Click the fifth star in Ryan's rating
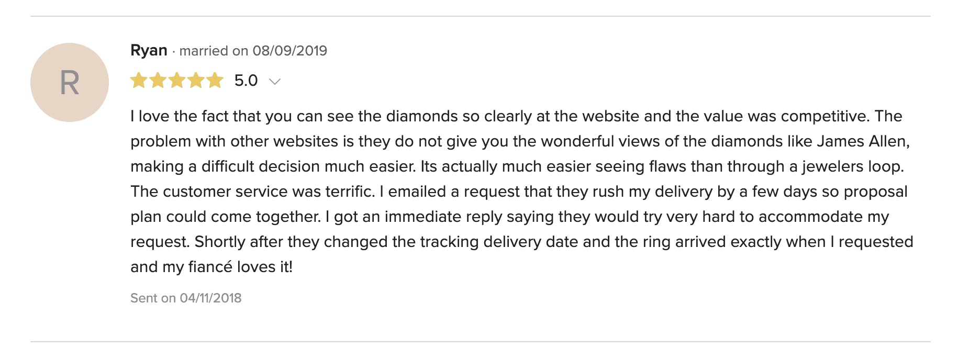Viewport: 980px width, 360px height. point(215,81)
